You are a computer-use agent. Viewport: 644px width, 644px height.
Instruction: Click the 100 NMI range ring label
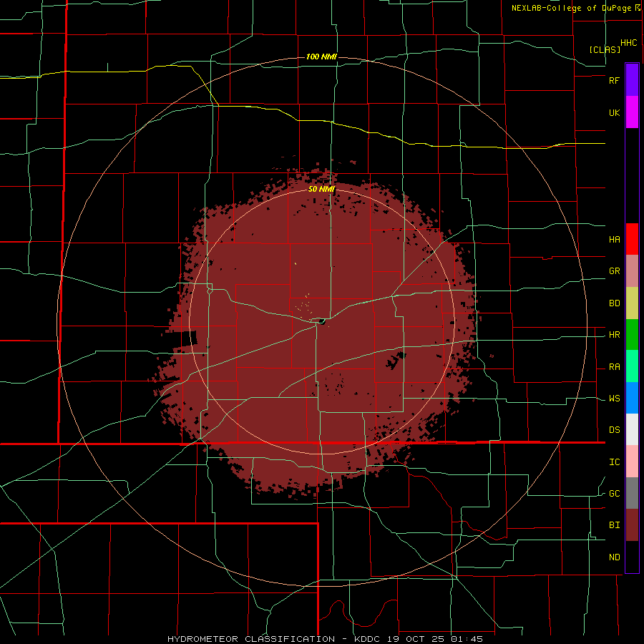[321, 57]
